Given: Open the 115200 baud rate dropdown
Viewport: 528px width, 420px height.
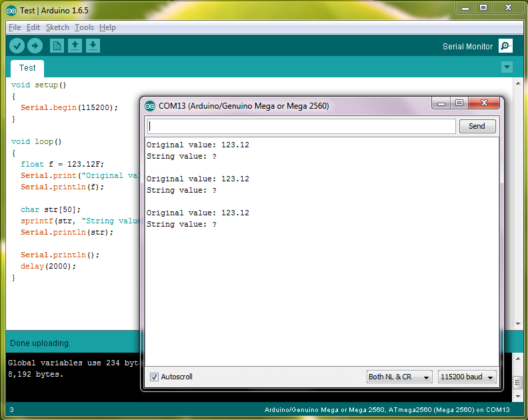Looking at the screenshot, I should click(x=467, y=377).
